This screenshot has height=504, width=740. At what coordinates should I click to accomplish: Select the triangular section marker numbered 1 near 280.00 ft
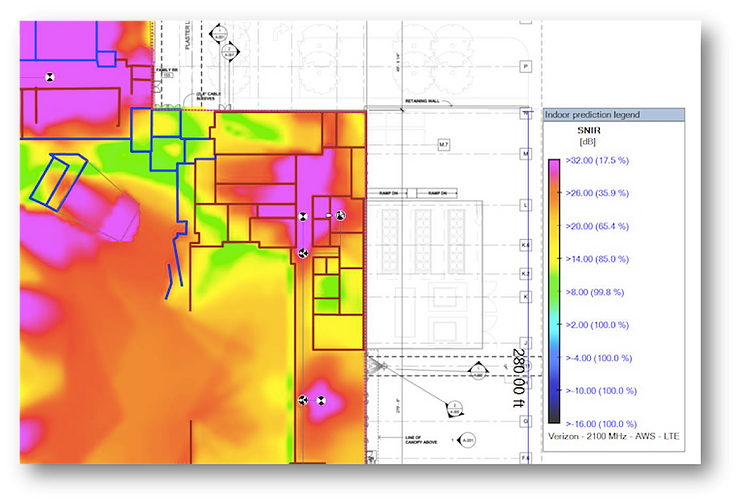[478, 370]
